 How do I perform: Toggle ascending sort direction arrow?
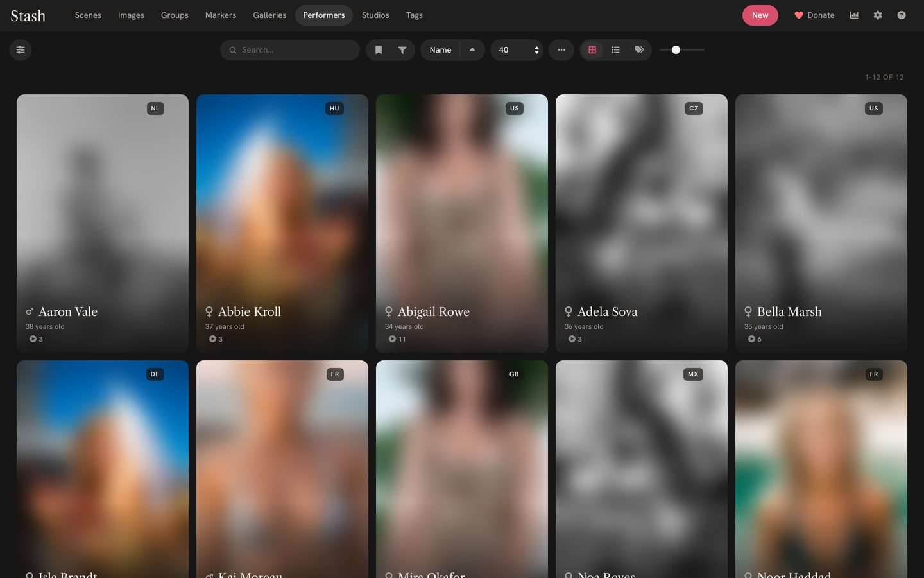point(472,50)
